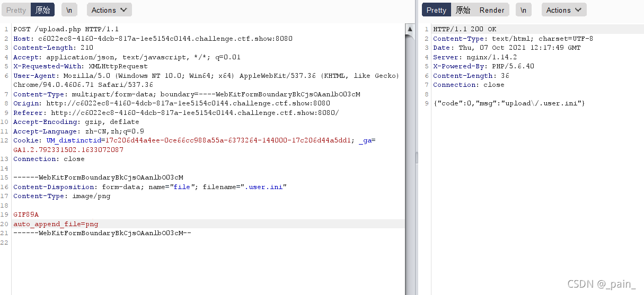Click the response Date header line

tap(507, 48)
